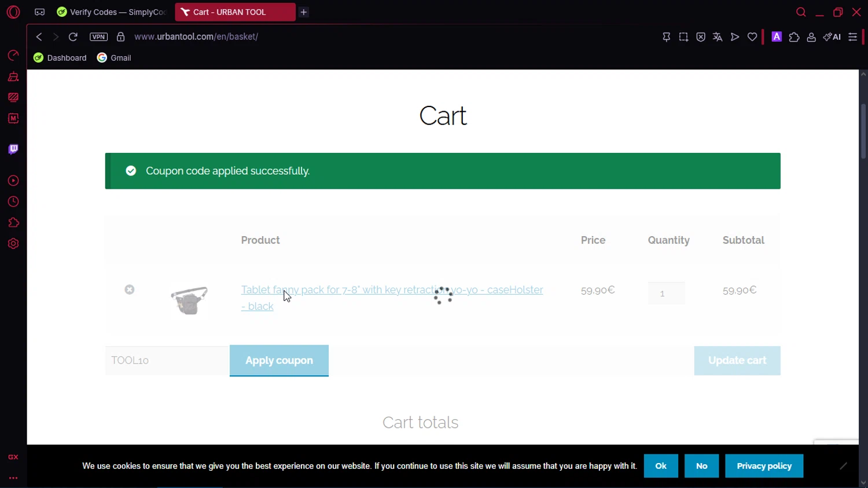This screenshot has width=868, height=488.
Task: Open the Opera menu logo
Action: click(x=13, y=12)
